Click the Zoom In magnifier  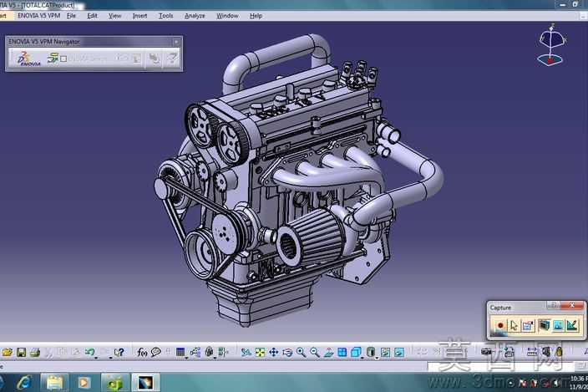point(302,352)
